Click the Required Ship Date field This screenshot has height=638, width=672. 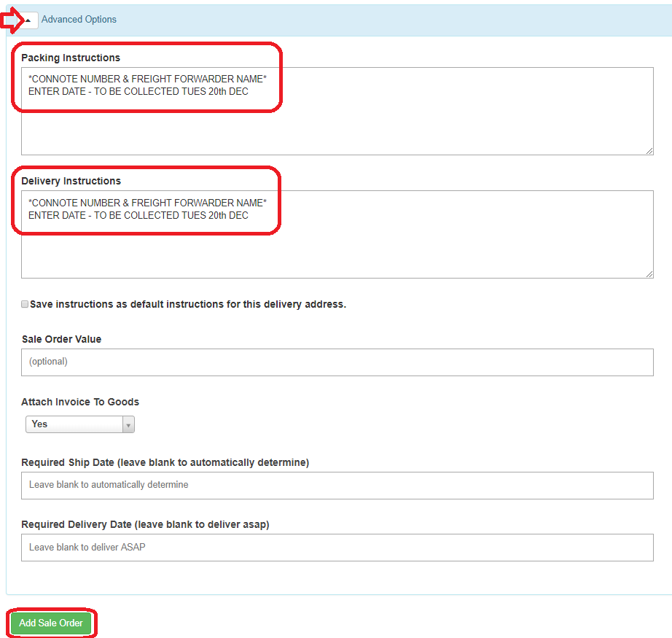click(337, 486)
